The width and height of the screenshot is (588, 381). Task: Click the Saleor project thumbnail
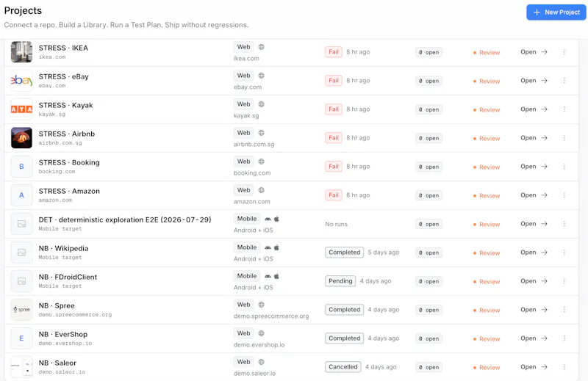point(21,367)
